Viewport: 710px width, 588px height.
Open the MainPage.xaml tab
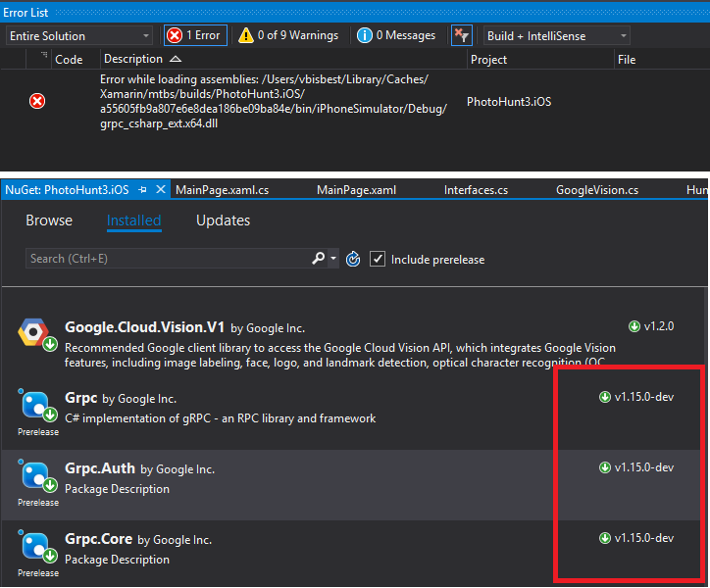click(x=356, y=190)
